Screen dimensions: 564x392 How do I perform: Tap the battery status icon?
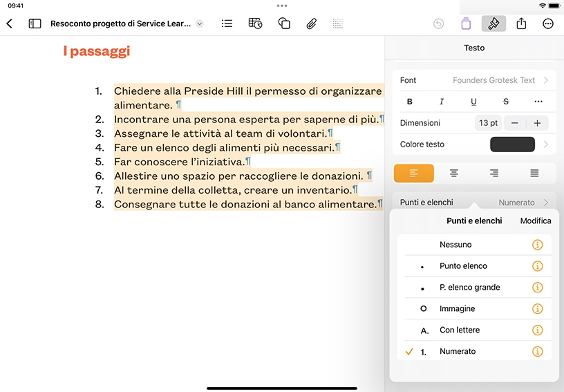[554, 6]
